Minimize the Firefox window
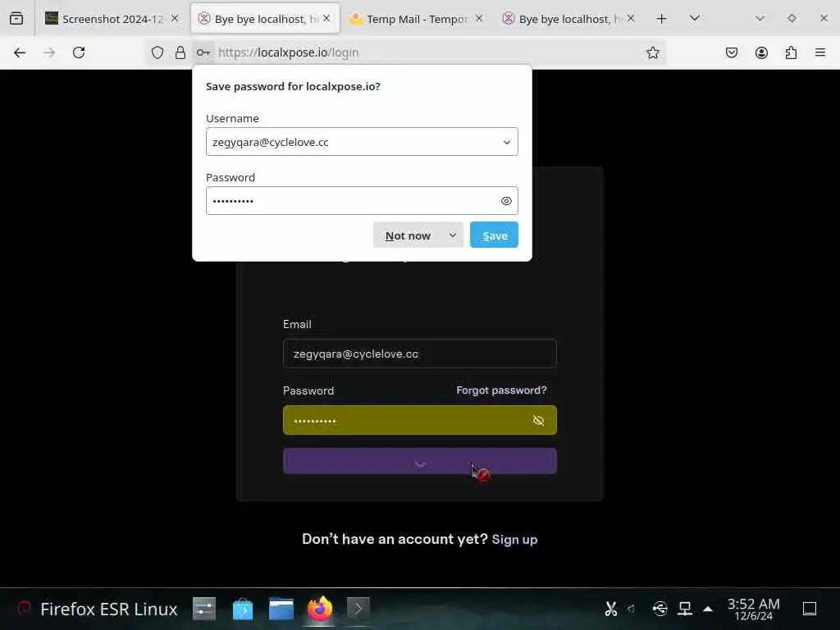This screenshot has height=630, width=840. [760, 18]
